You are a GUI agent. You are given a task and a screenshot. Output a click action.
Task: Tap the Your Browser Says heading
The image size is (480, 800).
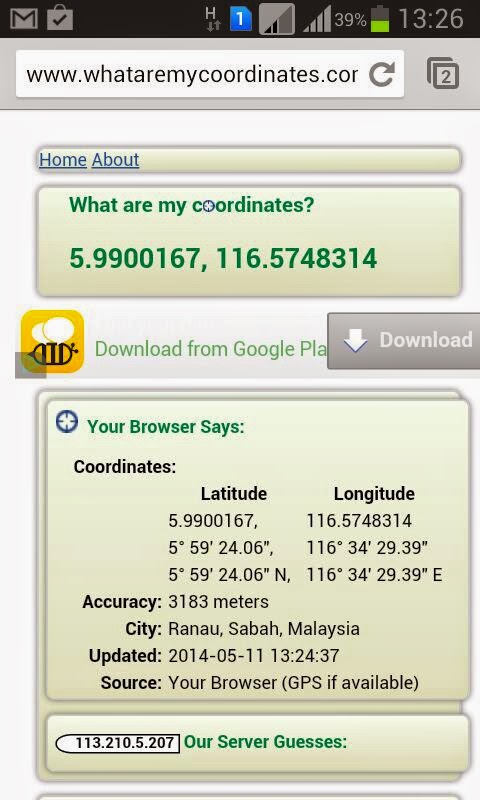click(166, 427)
